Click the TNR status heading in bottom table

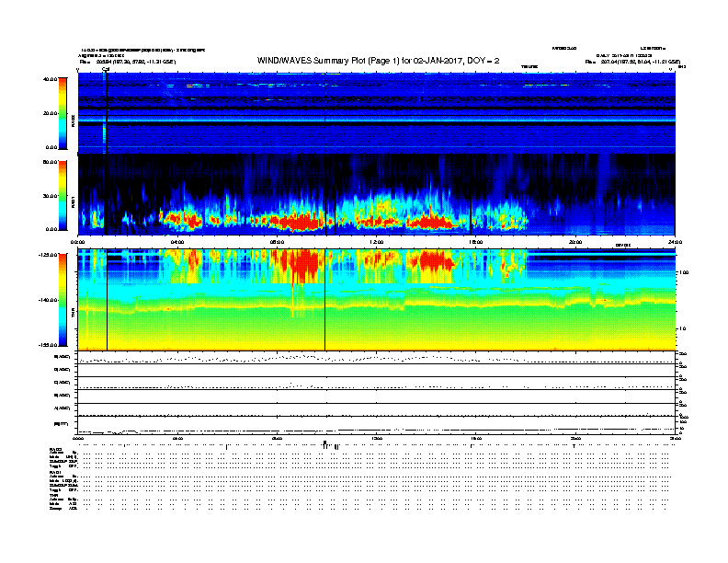point(53,495)
